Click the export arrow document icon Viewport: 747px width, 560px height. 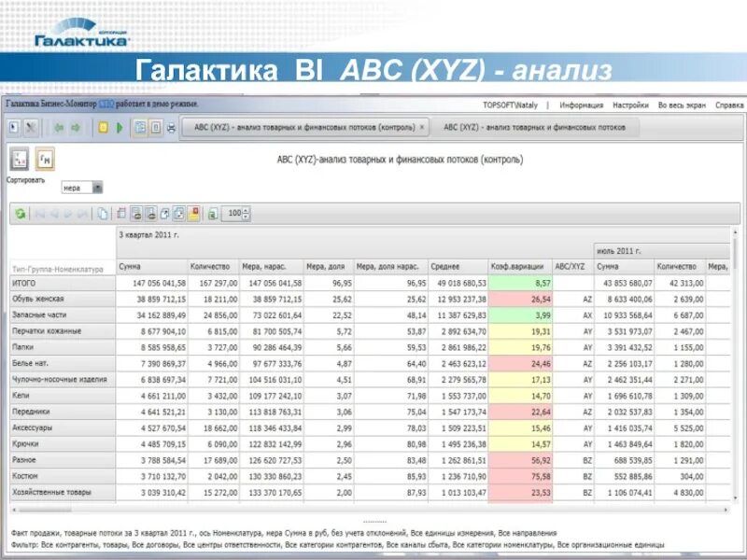coord(164,214)
